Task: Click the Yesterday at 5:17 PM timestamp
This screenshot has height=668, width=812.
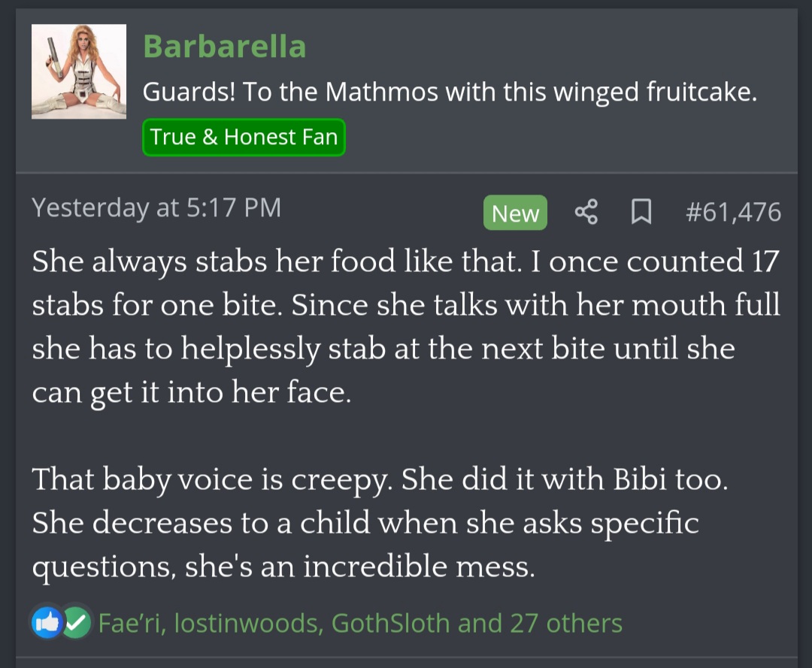Action: pos(156,207)
